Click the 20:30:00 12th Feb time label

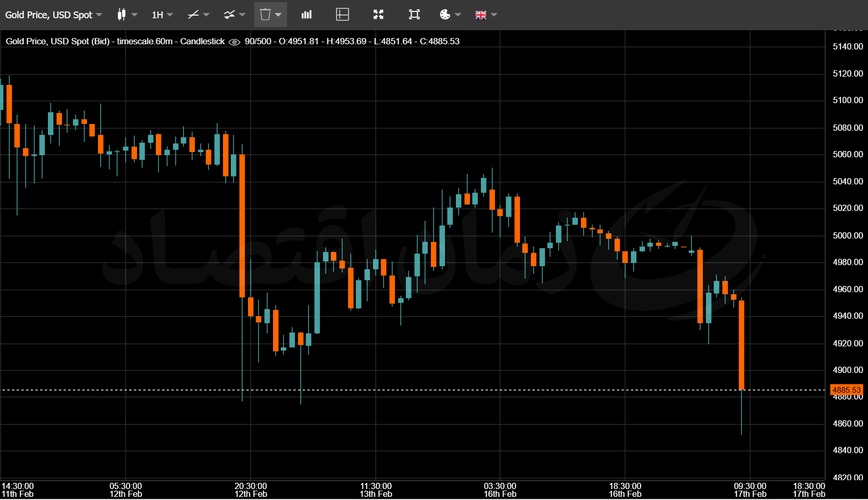[251, 490]
